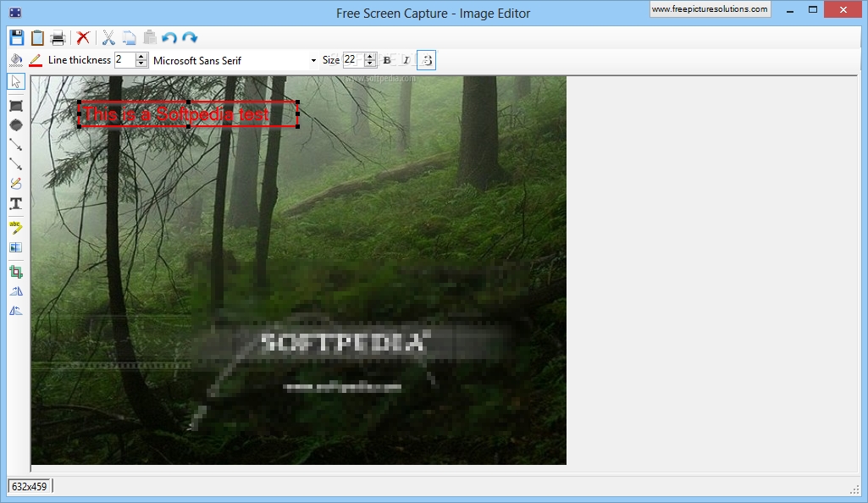Click the 'Size' label in the toolbar
Viewport: 868px width, 503px height.
pyautogui.click(x=331, y=60)
